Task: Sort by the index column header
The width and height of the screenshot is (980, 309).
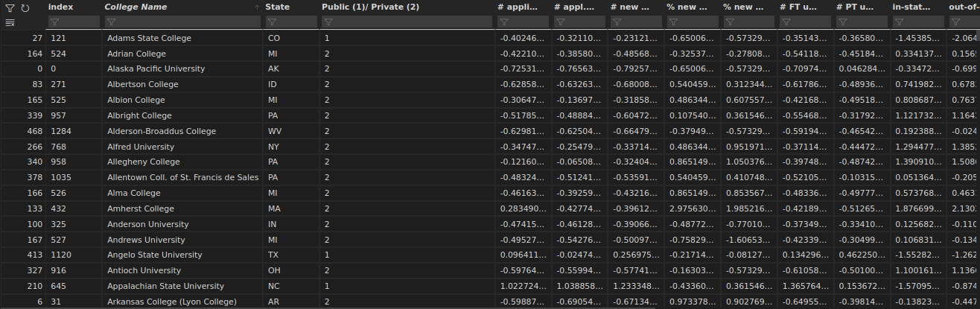Action: (60, 7)
